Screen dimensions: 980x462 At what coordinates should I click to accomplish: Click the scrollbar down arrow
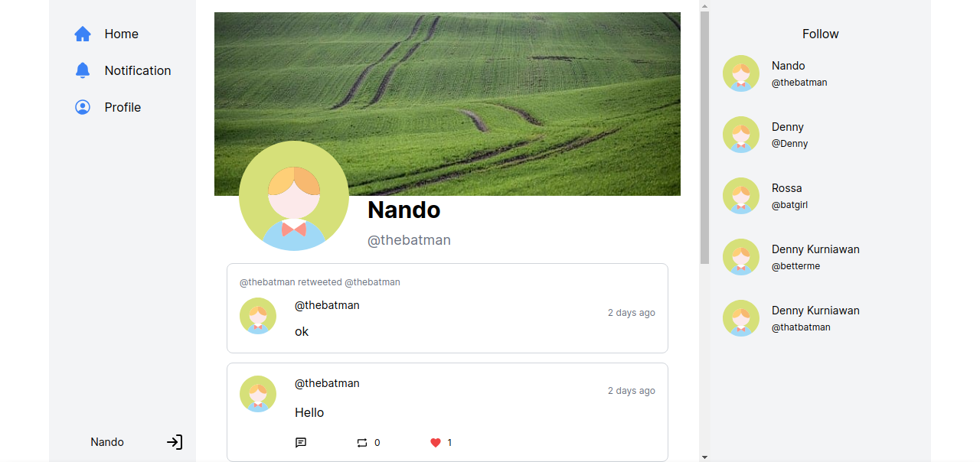coord(704,457)
